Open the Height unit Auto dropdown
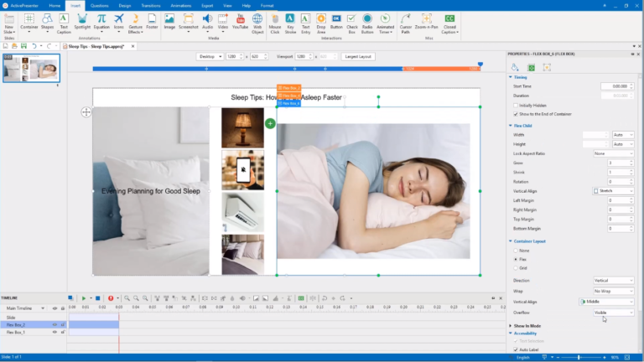This screenshot has height=362, width=644. pos(623,144)
